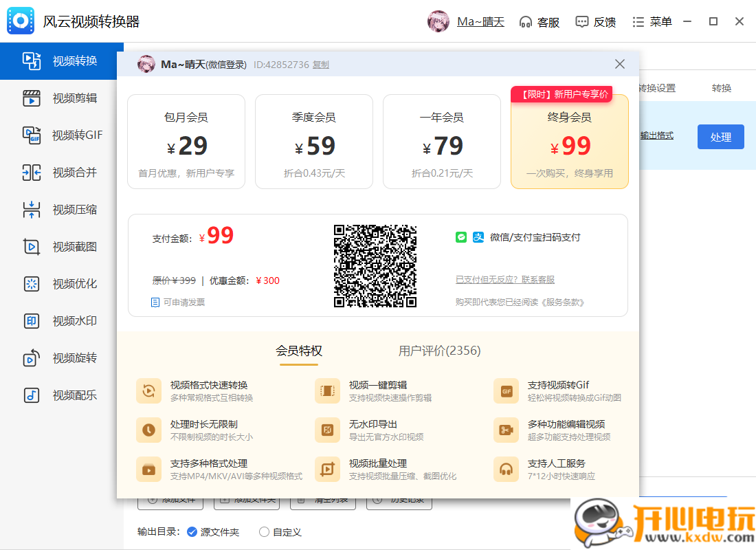
Task: Select the 视频剪辑 sidebar tool
Action: (60, 98)
